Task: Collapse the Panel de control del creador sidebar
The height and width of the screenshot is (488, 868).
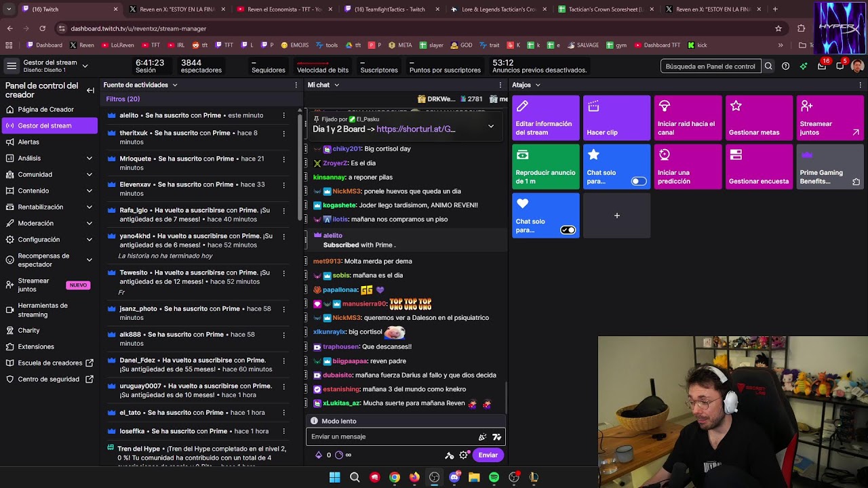Action: pos(90,90)
